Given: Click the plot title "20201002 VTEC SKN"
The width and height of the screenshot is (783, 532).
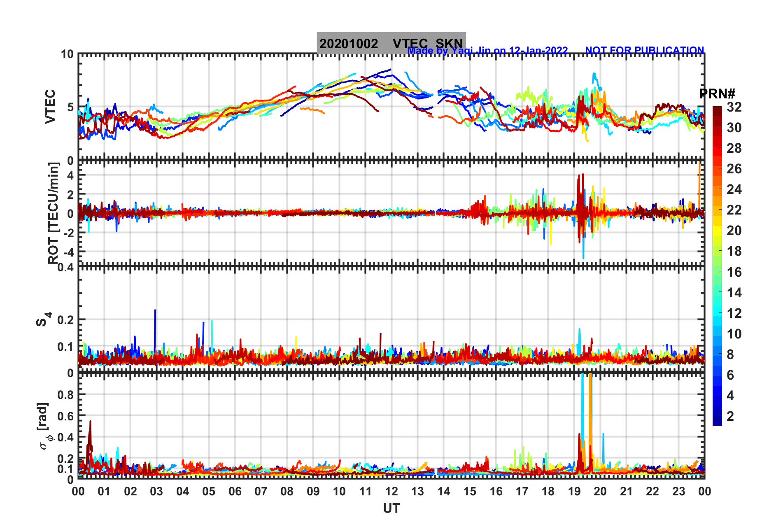Looking at the screenshot, I should click(x=391, y=43).
